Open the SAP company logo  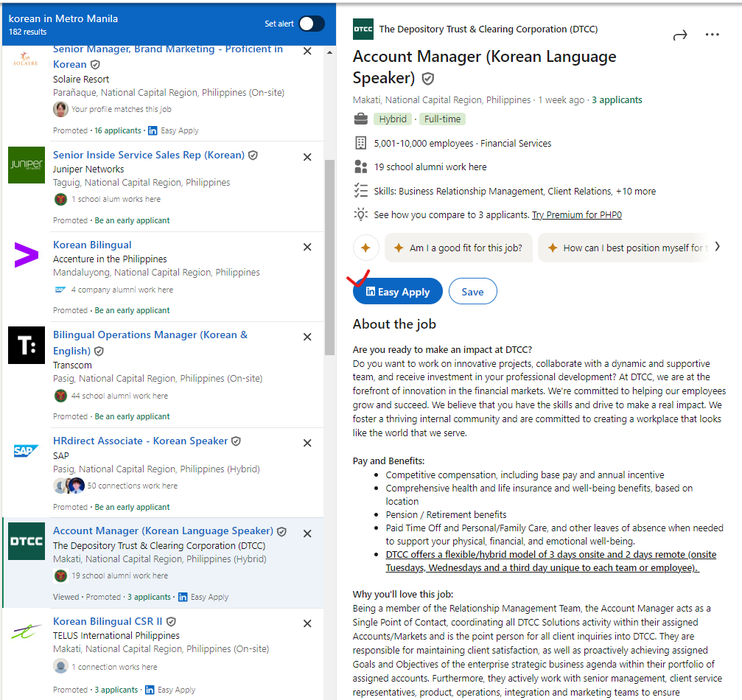(27, 450)
